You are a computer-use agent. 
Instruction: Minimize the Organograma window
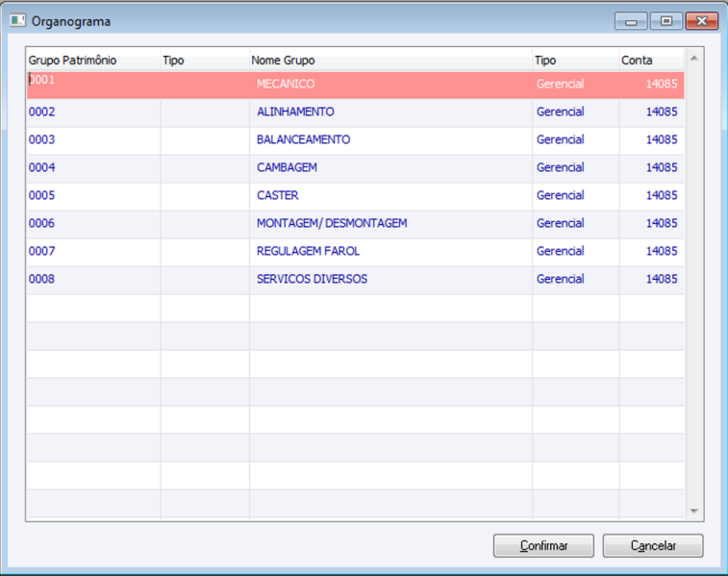[x=631, y=21]
